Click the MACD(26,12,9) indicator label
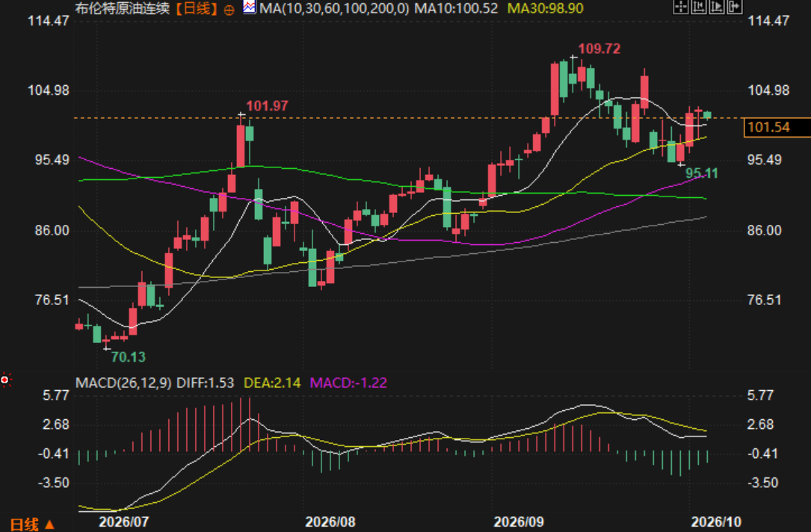The image size is (811, 532). pyautogui.click(x=123, y=383)
